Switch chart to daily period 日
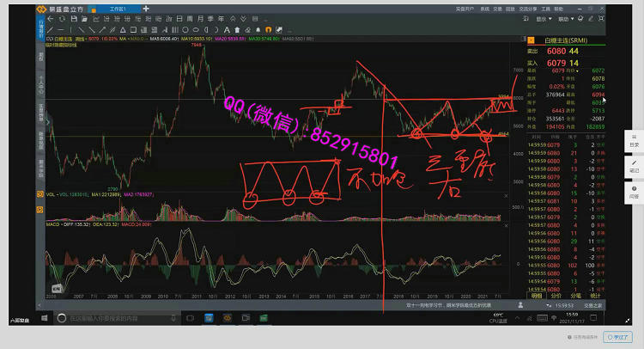The height and width of the screenshot is (349, 644). pos(179,17)
